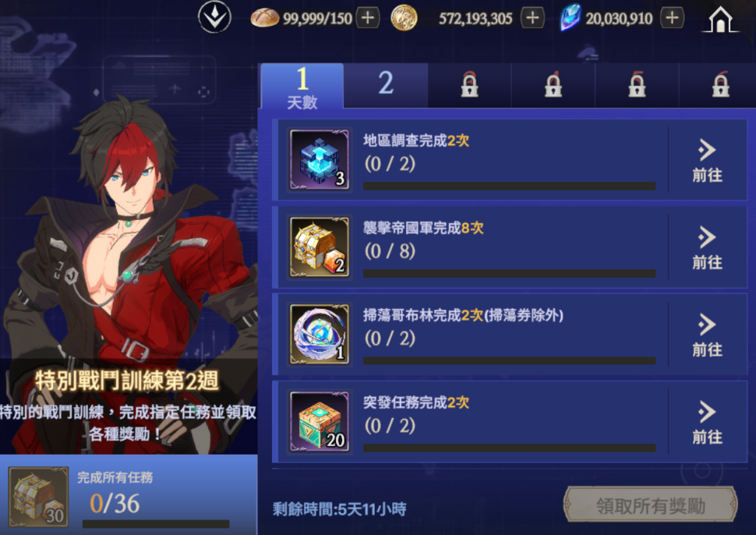Tap the blue cube reward icon
Image resolution: width=756 pixels, height=535 pixels.
pos(320,160)
